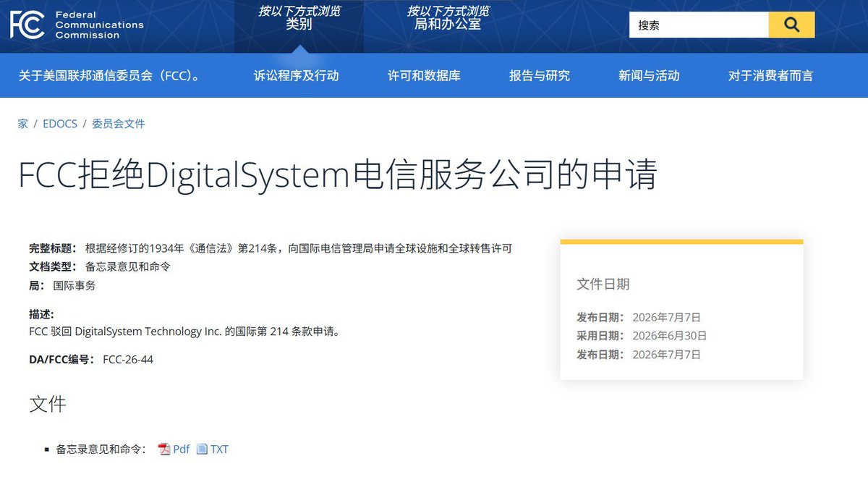Click the 文件 section heading
868x477 pixels.
pyautogui.click(x=48, y=405)
